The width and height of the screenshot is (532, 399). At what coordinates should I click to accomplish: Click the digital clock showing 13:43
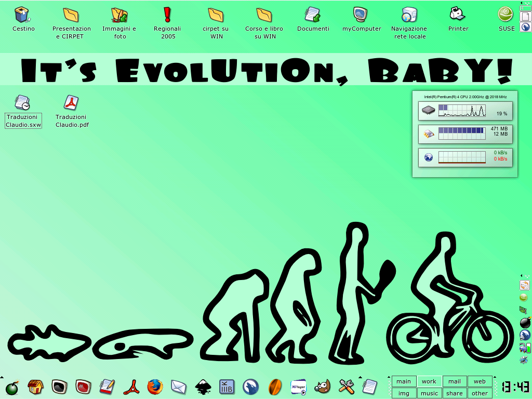click(515, 387)
